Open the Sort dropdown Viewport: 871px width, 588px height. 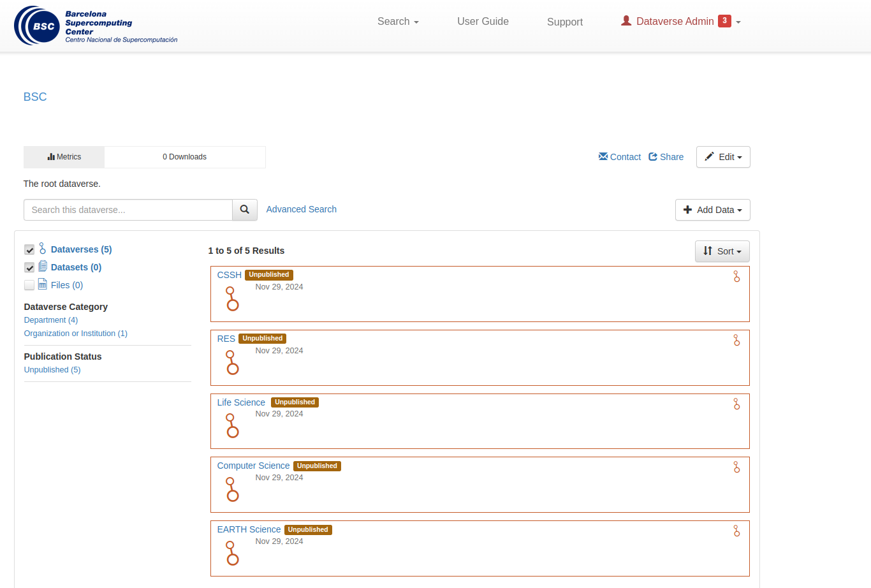722,251
